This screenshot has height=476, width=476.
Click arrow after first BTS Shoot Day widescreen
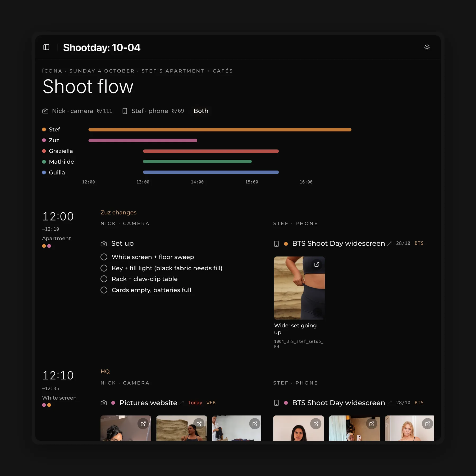tap(389, 244)
